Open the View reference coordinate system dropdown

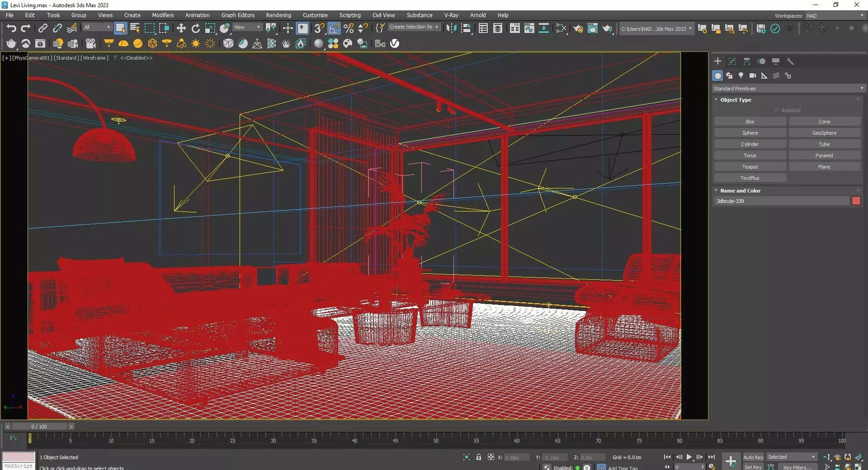tap(247, 28)
